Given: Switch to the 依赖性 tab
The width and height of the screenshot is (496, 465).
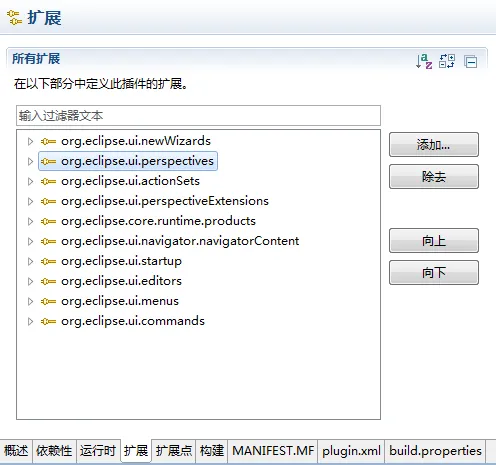Looking at the screenshot, I should click(x=54, y=451).
